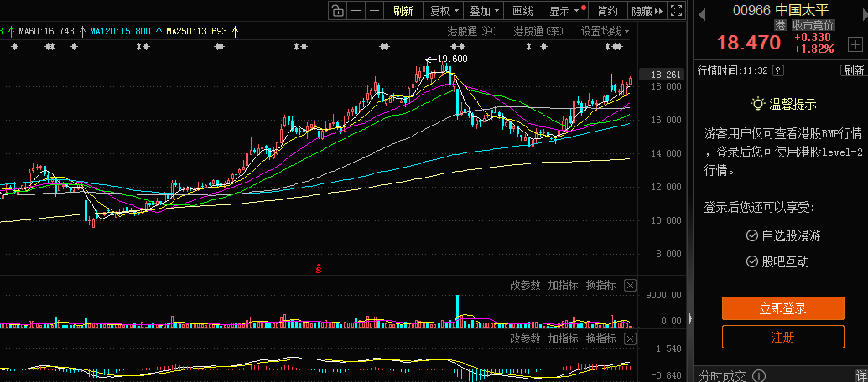
Task: Zoom out chart with minus icon
Action: (x=374, y=11)
